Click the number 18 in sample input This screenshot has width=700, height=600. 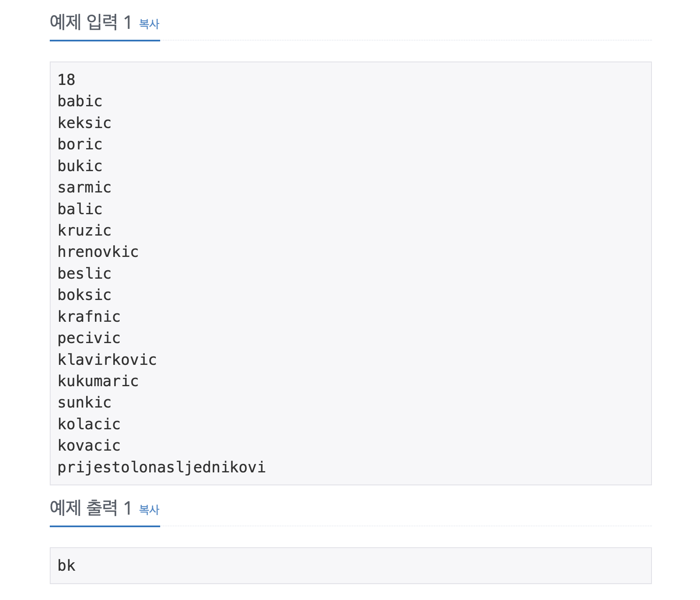coord(66,80)
